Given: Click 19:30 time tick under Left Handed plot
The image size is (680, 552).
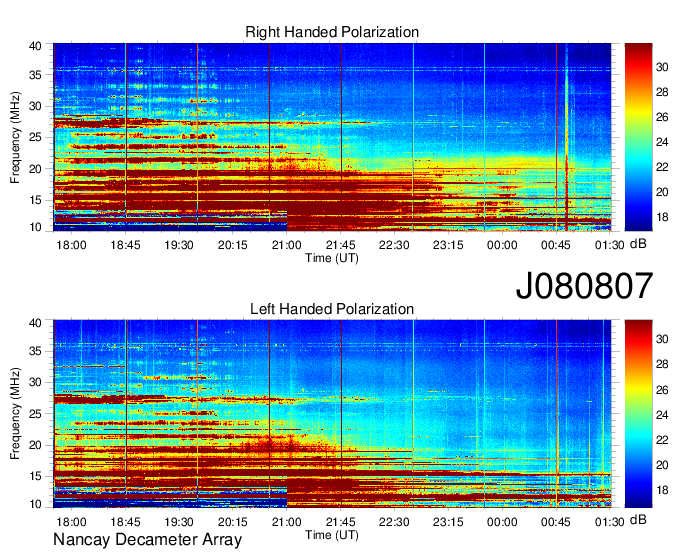Looking at the screenshot, I should tap(179, 522).
